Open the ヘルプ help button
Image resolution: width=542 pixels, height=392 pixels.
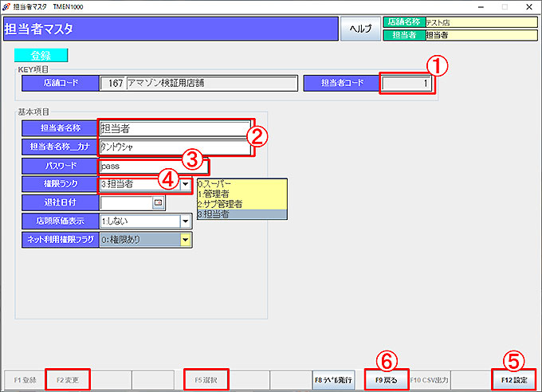point(360,29)
